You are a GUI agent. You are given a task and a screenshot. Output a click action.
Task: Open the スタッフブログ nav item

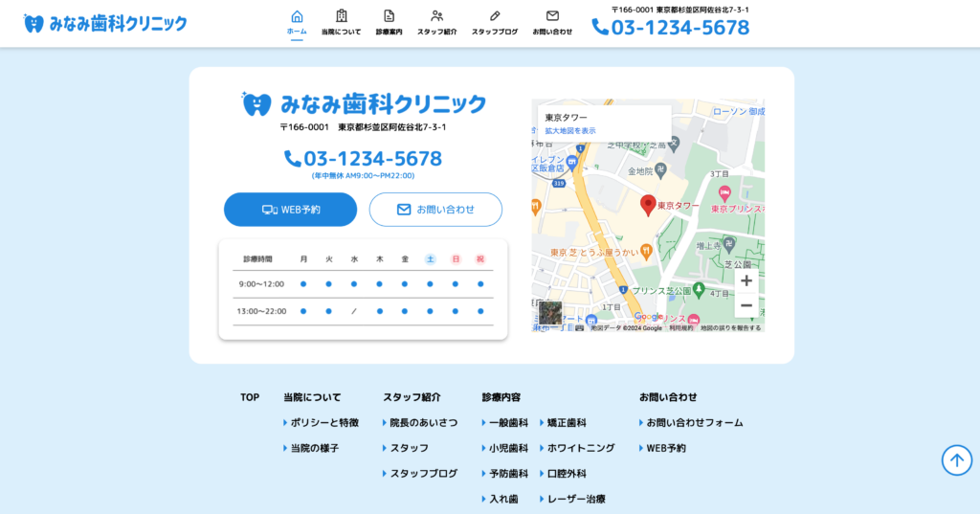(x=495, y=23)
